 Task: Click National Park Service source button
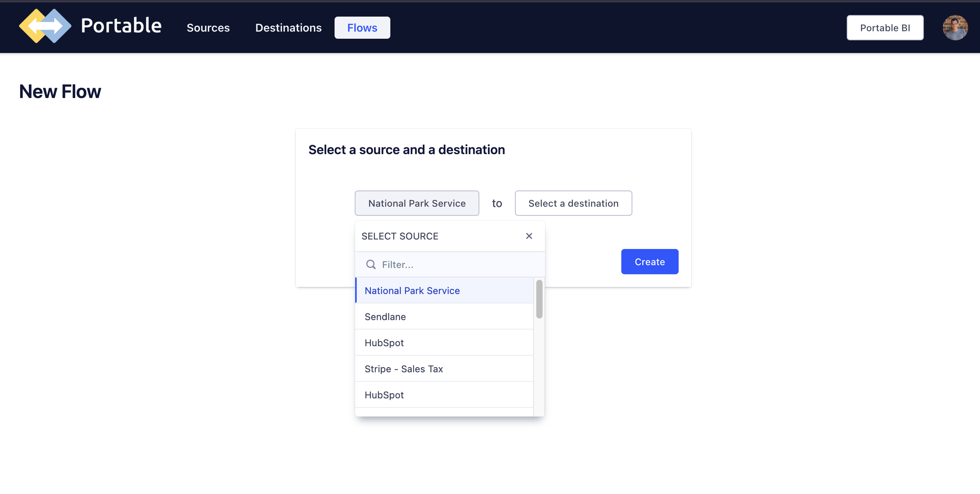click(416, 203)
